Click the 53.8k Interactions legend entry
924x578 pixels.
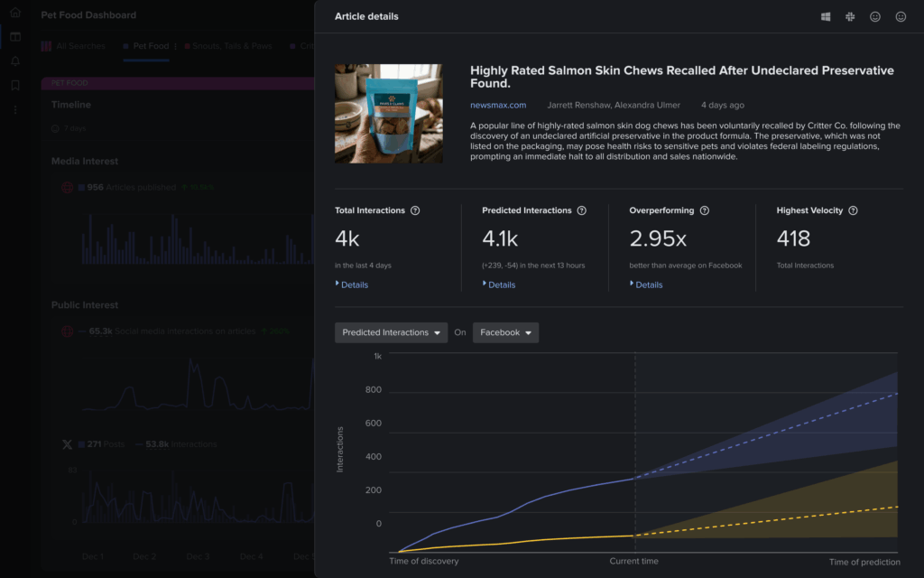pos(176,444)
